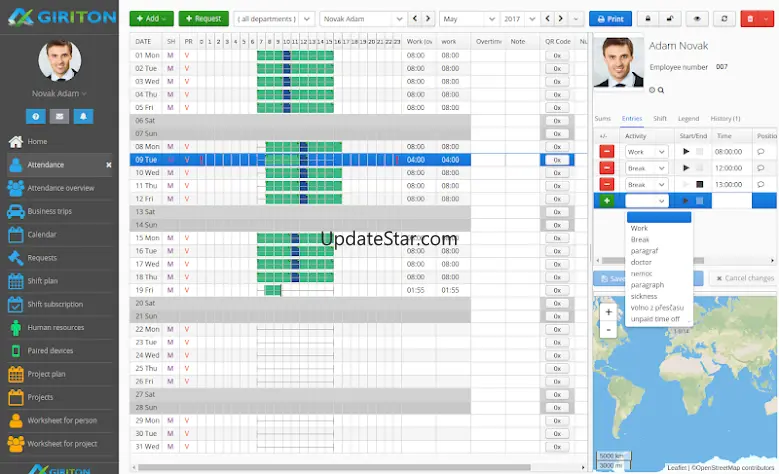Open the Novak Adam employee dropdown
This screenshot has height=474, width=779.
click(x=363, y=19)
